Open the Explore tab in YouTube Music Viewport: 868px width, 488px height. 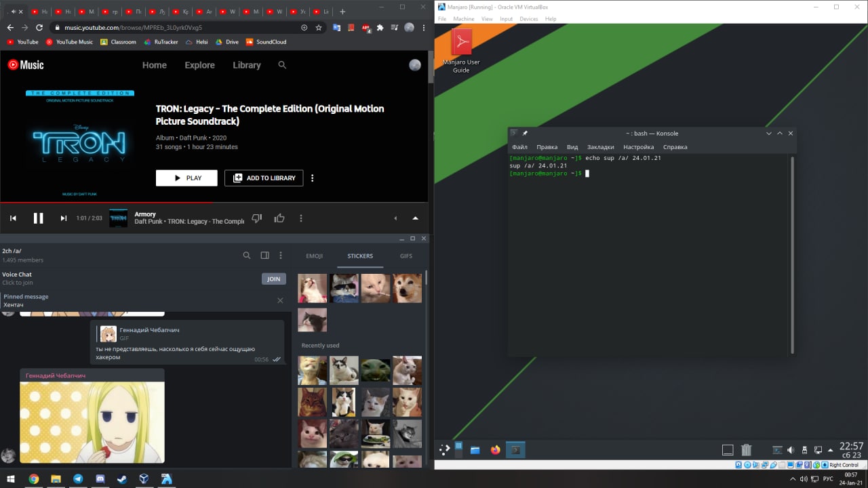(x=199, y=65)
